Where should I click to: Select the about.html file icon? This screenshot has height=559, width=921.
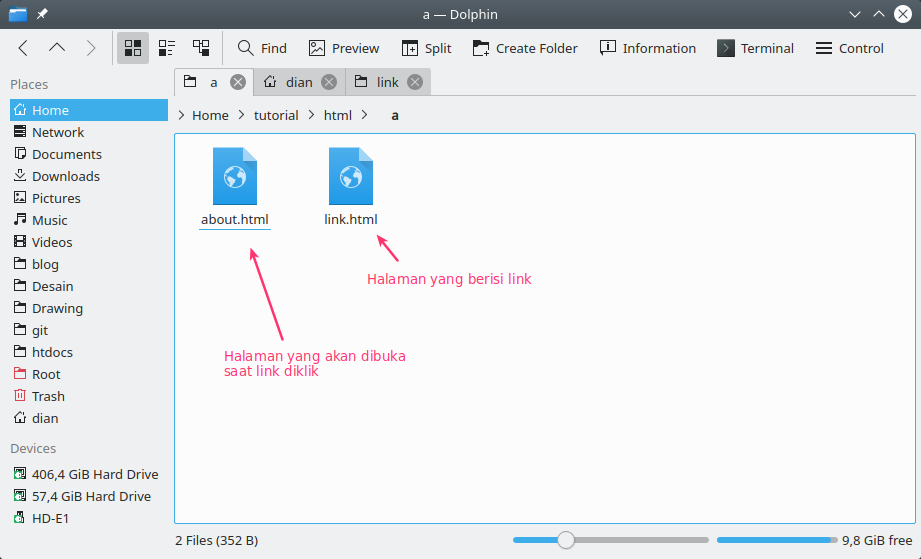235,176
